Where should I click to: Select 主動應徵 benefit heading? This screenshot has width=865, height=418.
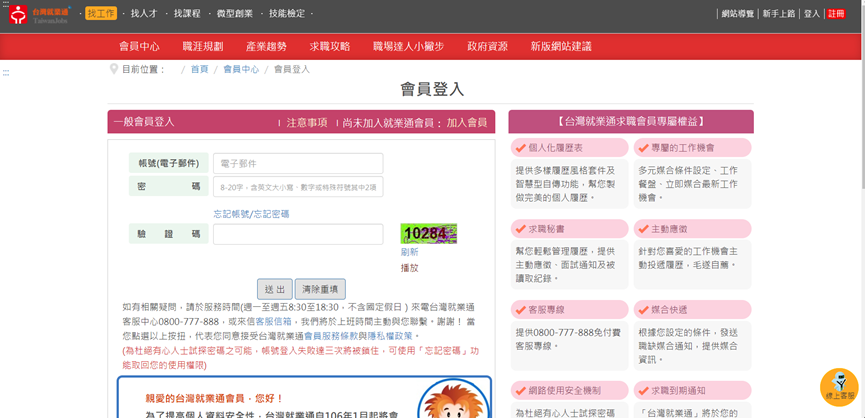692,229
